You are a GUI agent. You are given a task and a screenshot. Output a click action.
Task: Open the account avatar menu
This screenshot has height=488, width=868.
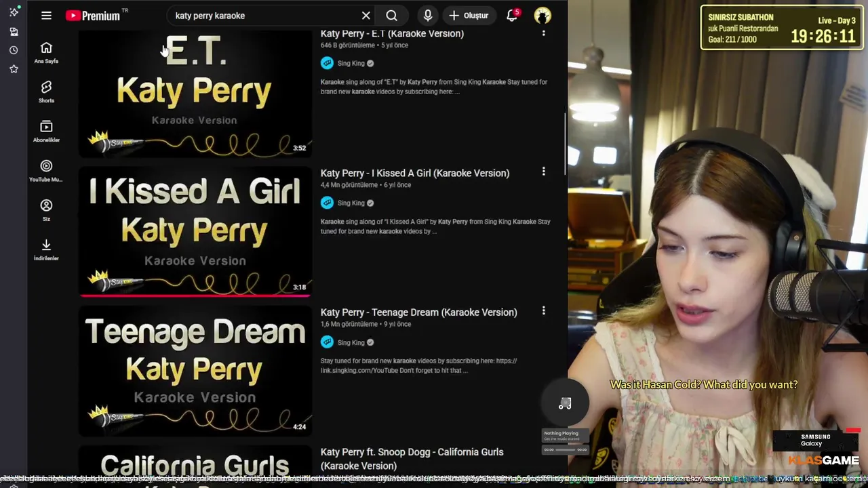tap(542, 16)
